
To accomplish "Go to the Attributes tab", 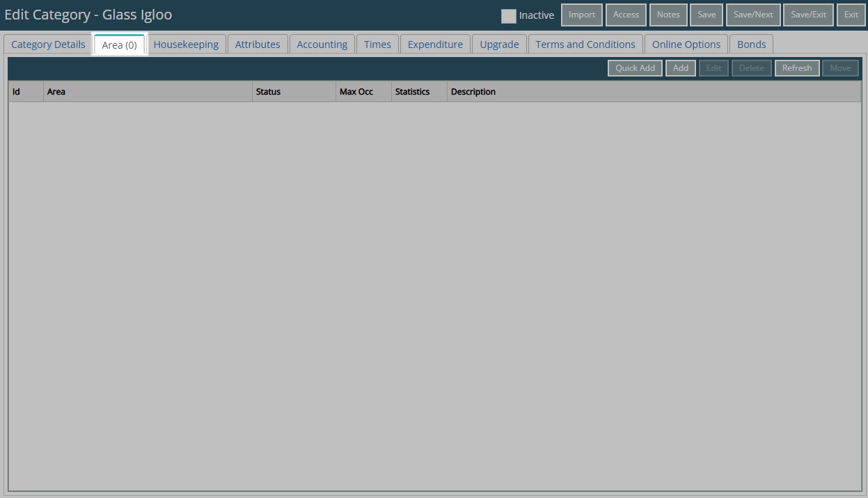I will coord(258,45).
